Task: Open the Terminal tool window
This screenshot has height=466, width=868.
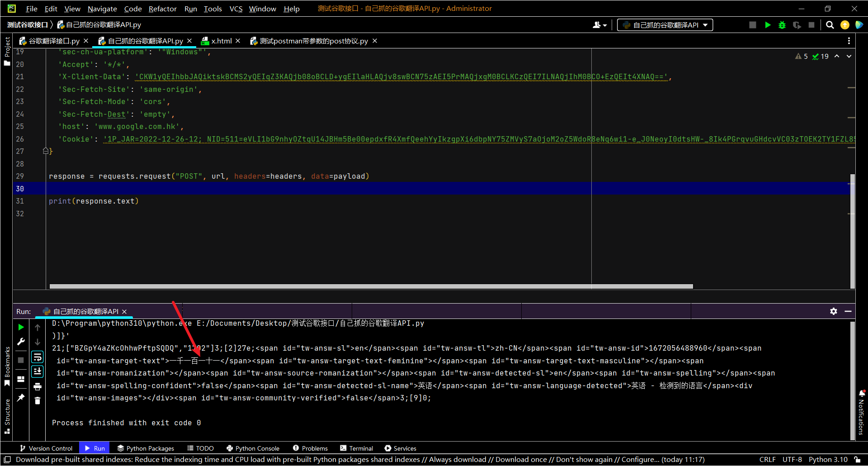Action: (x=357, y=448)
